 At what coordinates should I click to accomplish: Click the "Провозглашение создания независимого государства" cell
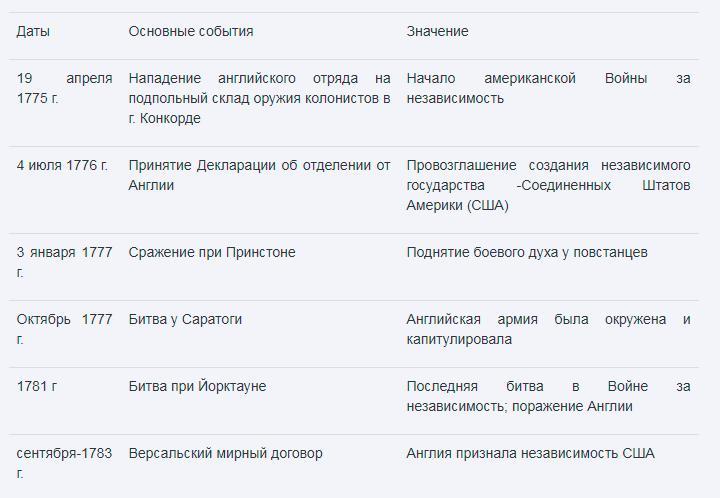548,185
